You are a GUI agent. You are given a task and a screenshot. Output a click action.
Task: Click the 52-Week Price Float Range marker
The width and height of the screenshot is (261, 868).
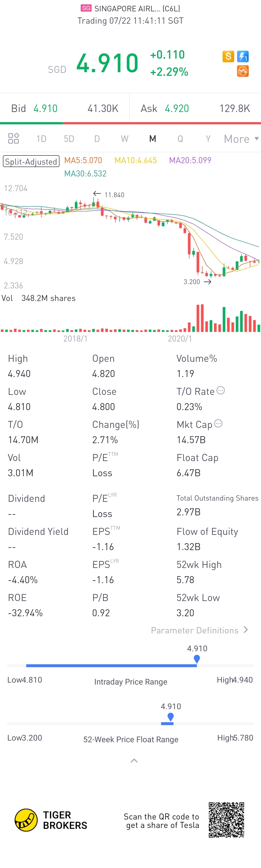click(171, 717)
